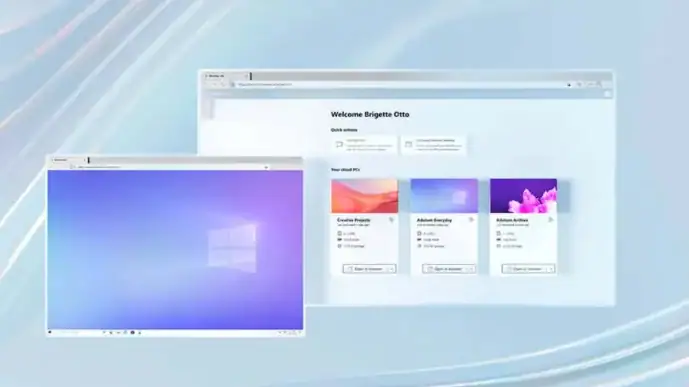Select the browser tab in the back window
The height and width of the screenshot is (387, 689).
click(226, 76)
